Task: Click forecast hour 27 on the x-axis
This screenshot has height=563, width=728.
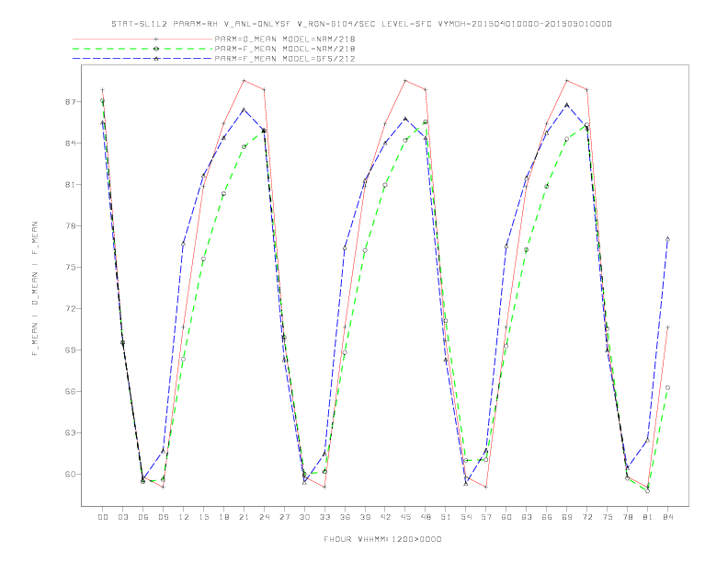Action: (284, 517)
